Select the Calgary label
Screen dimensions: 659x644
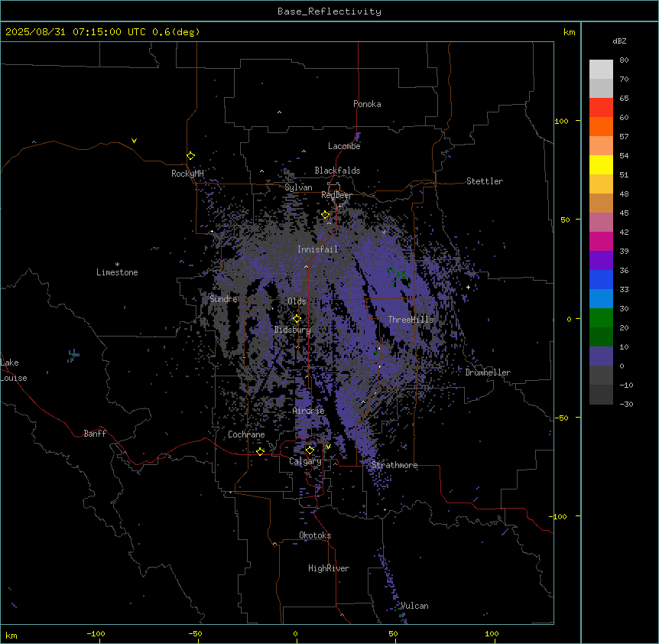tap(305, 461)
